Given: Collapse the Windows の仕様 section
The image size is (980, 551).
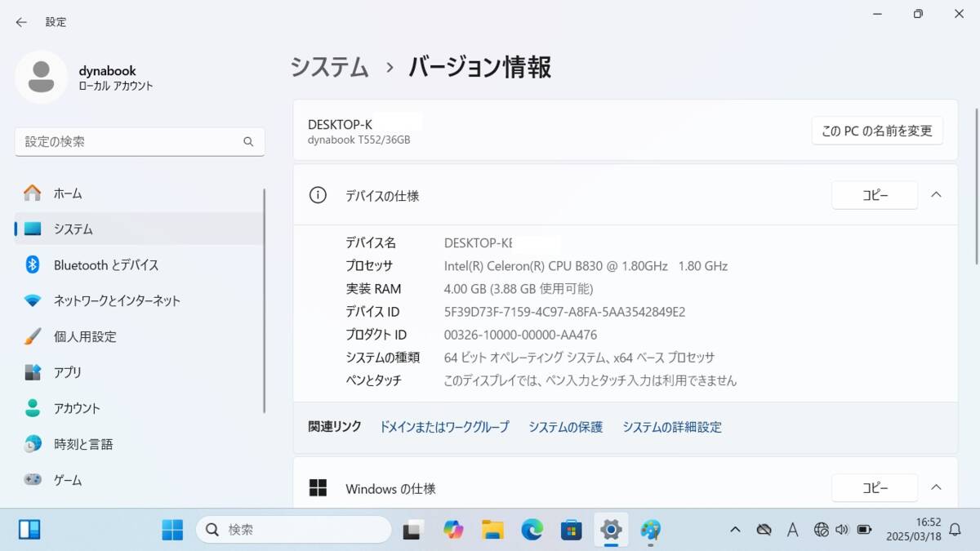Looking at the screenshot, I should point(936,488).
